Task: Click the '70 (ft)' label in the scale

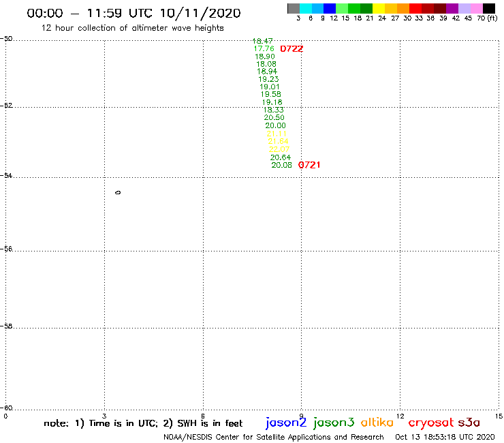Action: (487, 18)
